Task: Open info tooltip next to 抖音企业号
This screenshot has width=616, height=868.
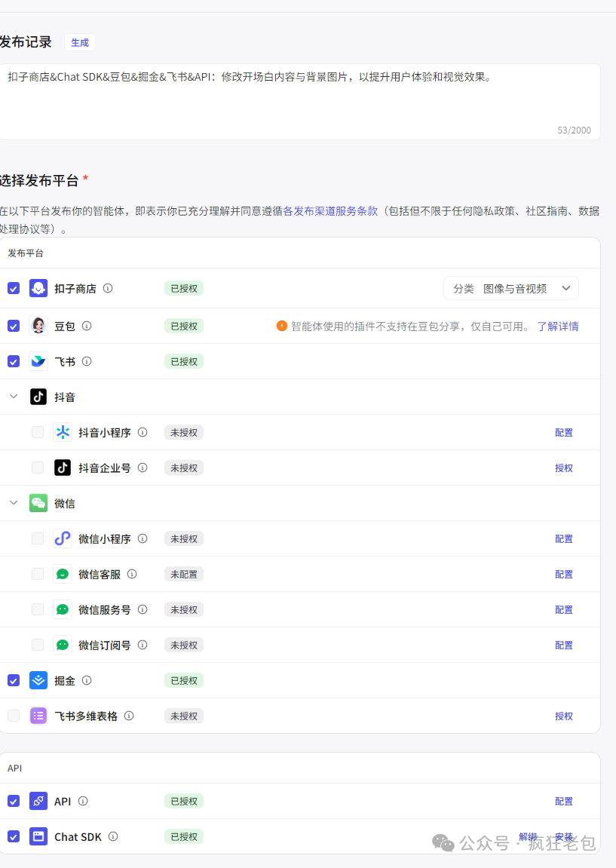Action: pos(143,468)
